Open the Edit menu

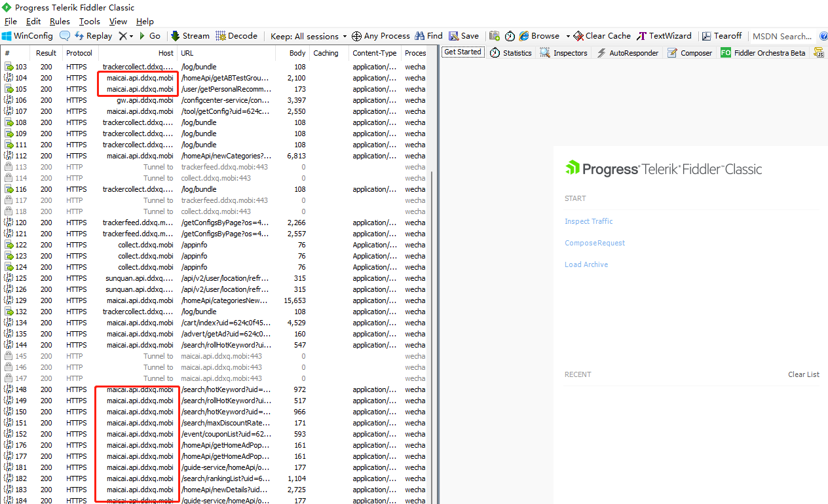click(33, 22)
